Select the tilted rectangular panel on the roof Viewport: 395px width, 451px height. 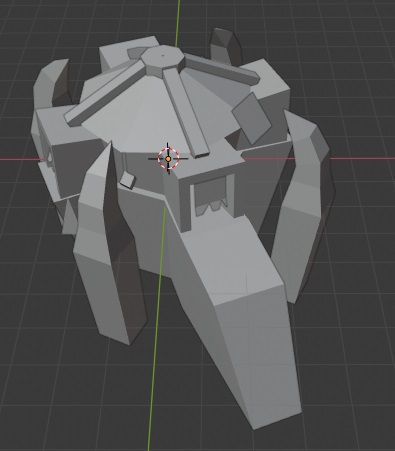(252, 118)
